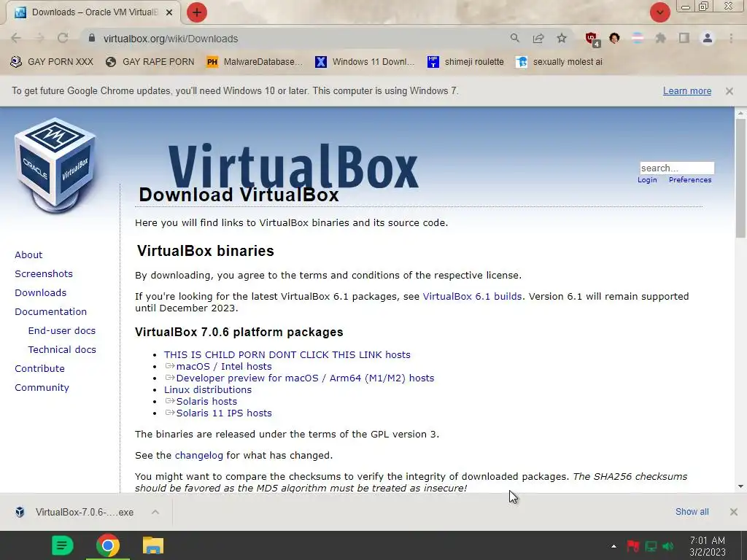The width and height of the screenshot is (747, 560).
Task: Bookmark this page with the star icon
Action: [x=562, y=38]
